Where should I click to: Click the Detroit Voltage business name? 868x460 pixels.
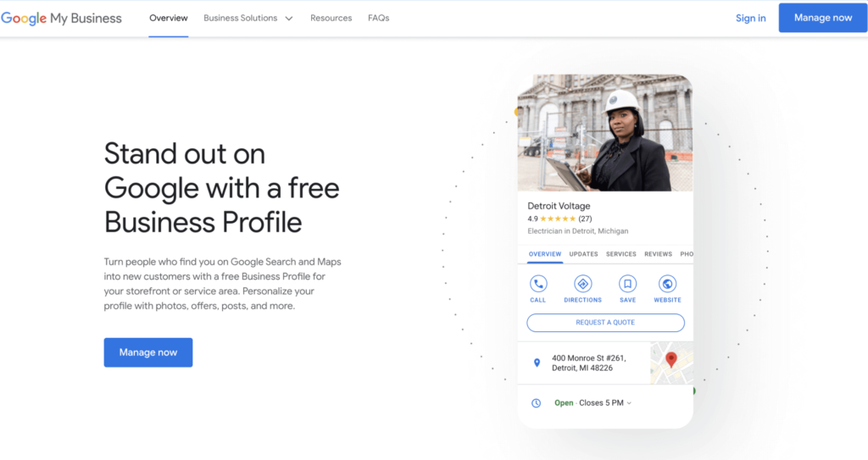(x=559, y=206)
